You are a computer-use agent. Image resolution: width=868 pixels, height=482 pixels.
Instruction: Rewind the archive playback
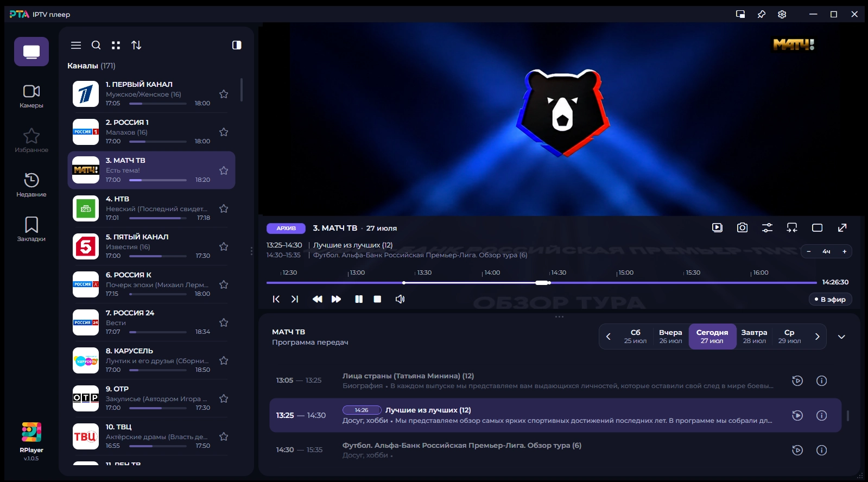click(318, 299)
